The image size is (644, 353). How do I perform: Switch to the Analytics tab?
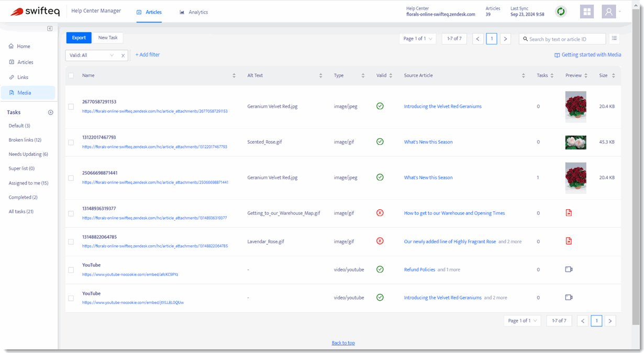tap(194, 12)
